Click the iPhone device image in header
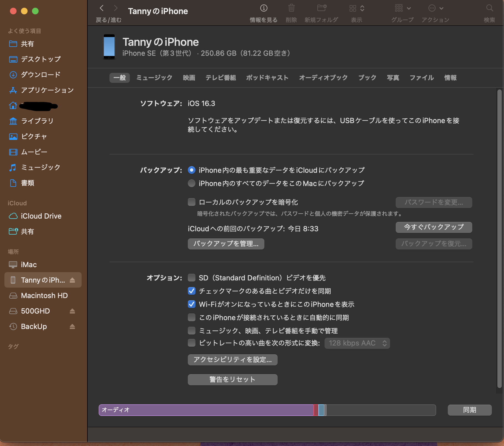The width and height of the screenshot is (504, 446). (109, 47)
